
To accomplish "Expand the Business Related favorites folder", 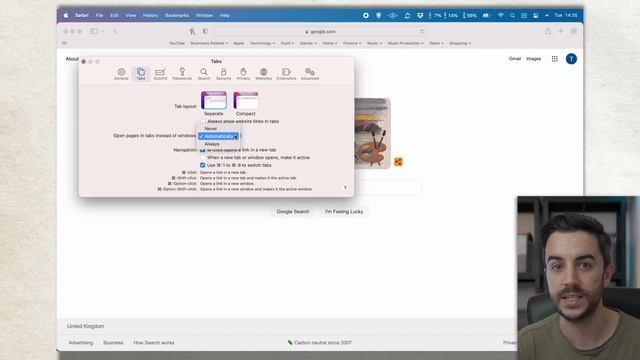I will tap(209, 43).
